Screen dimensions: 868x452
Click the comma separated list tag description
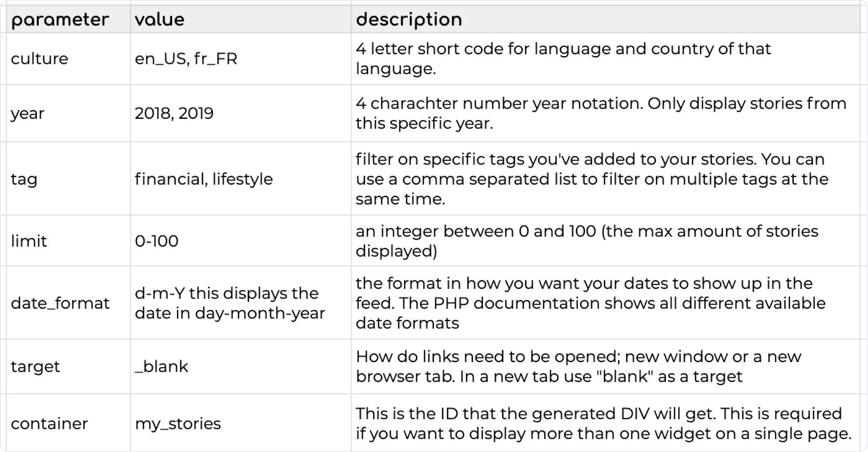click(x=592, y=179)
